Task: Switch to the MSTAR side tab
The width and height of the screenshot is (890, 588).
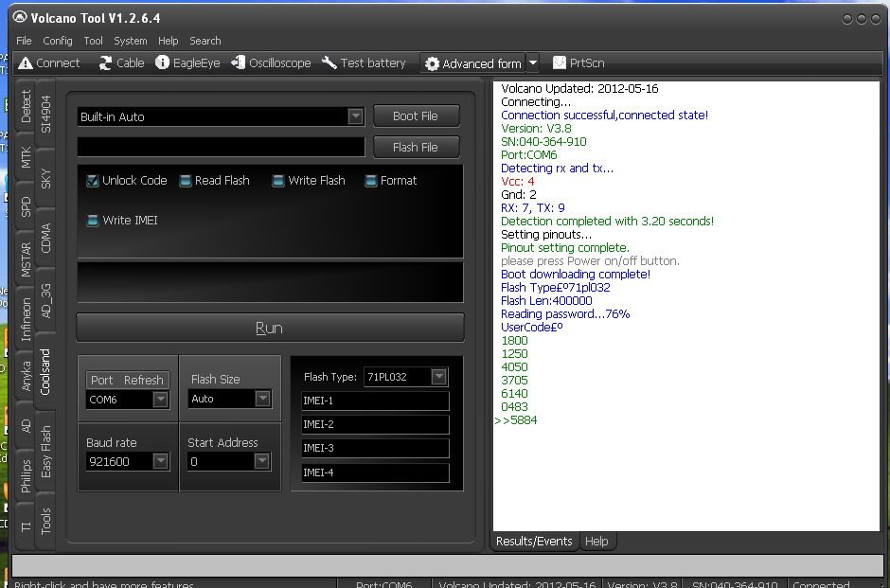Action: coord(26,260)
